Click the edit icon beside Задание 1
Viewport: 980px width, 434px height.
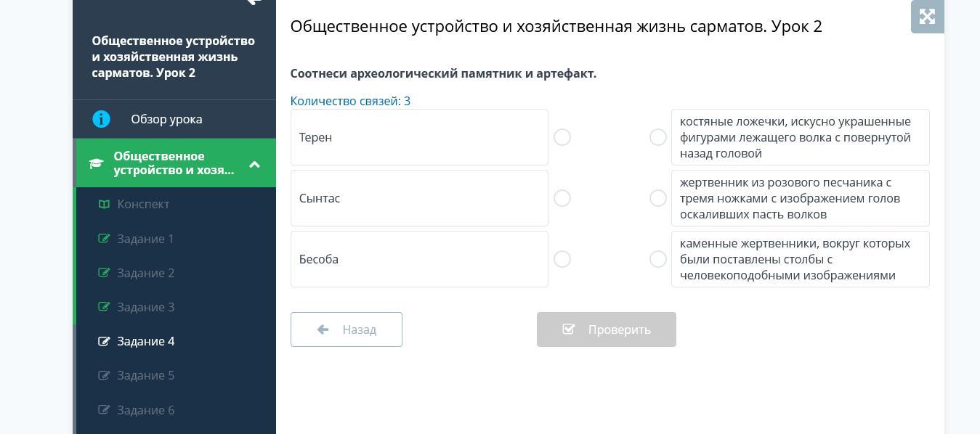(104, 239)
